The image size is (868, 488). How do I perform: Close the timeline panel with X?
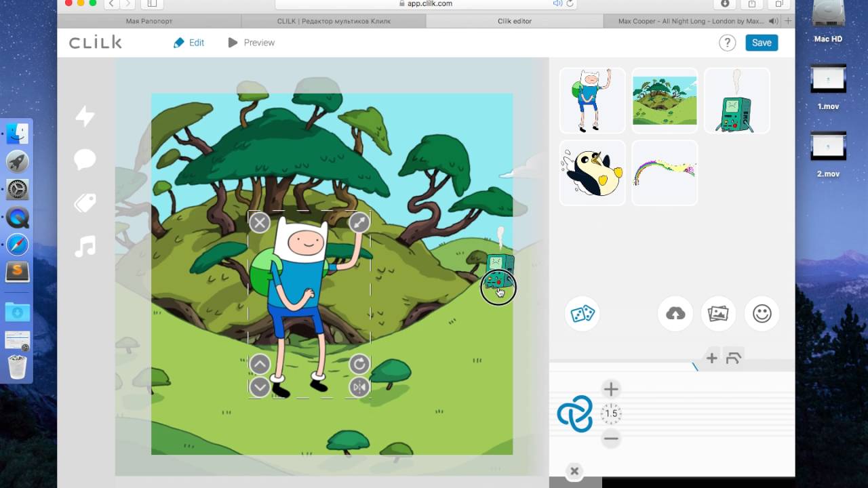[574, 471]
